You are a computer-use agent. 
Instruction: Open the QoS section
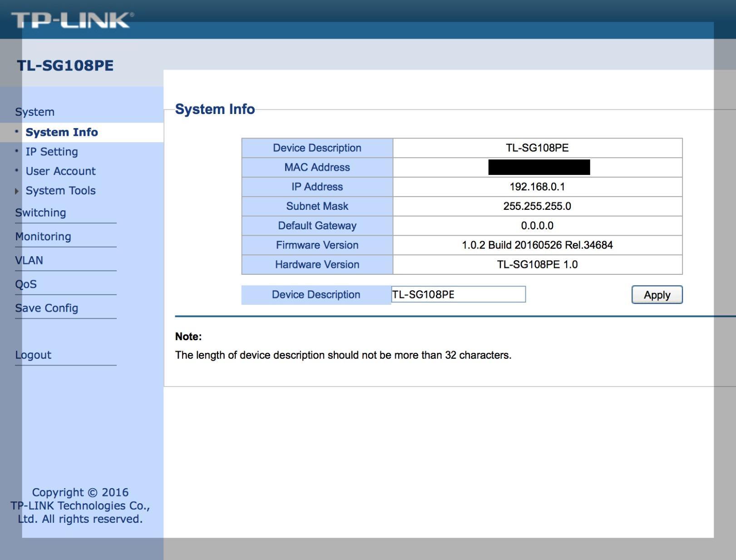(x=26, y=284)
